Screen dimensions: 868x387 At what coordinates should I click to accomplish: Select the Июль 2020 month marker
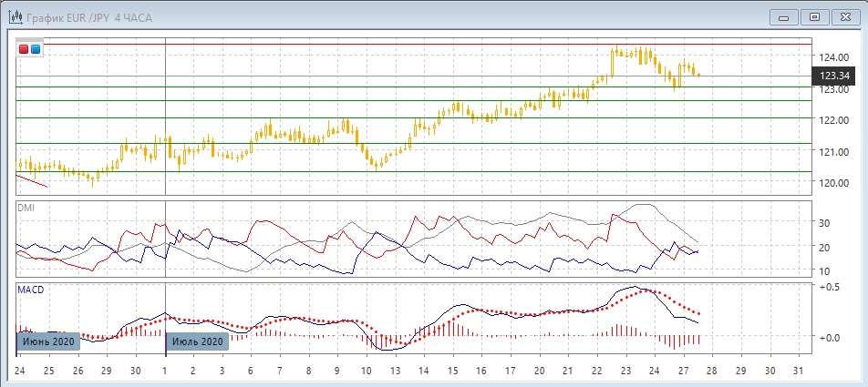[195, 341]
